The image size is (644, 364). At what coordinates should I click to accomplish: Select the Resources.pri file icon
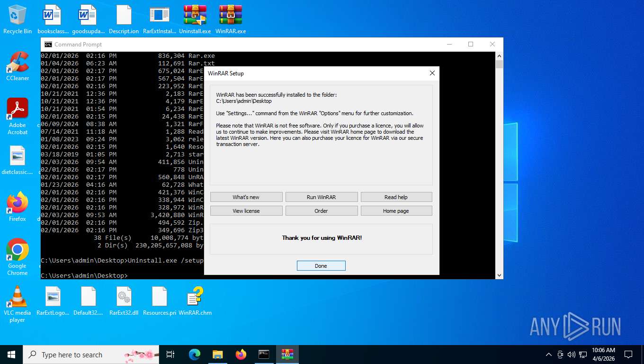point(159,301)
